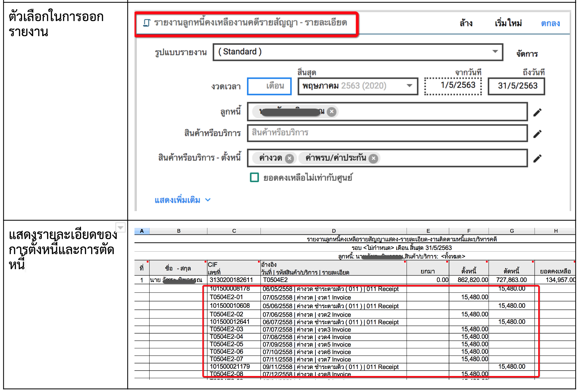Click the from-date field 1/5/2563
Image resolution: width=580 pixels, height=392 pixels.
tap(453, 86)
